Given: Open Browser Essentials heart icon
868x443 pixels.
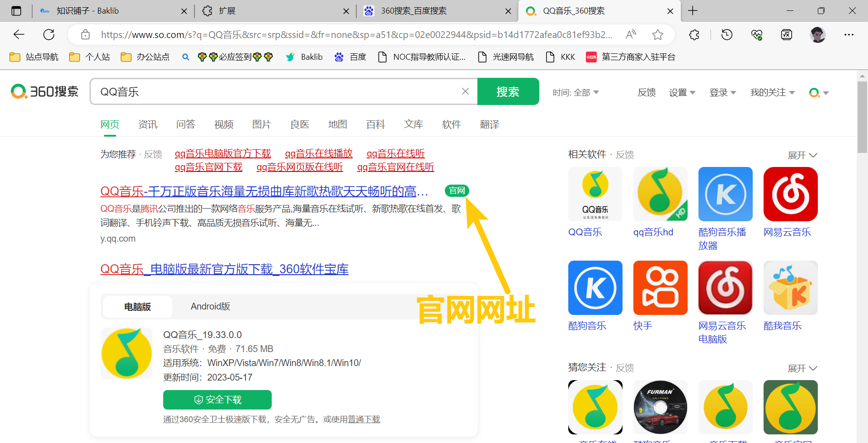Looking at the screenshot, I should click(757, 34).
